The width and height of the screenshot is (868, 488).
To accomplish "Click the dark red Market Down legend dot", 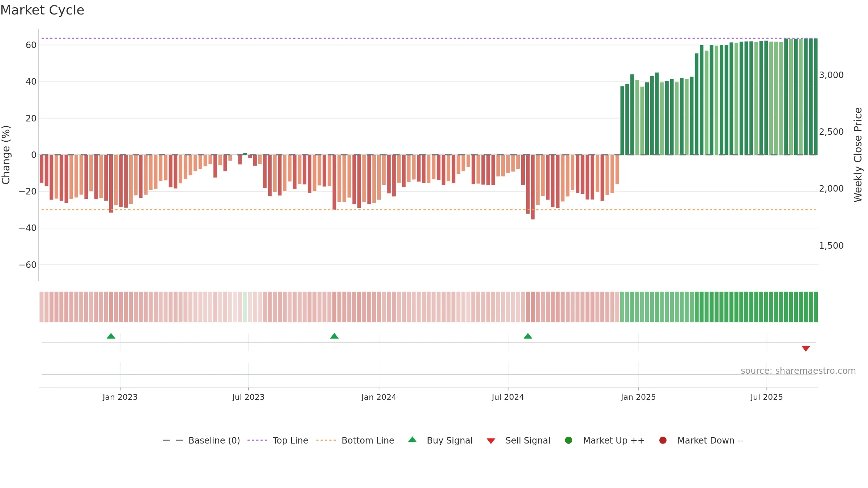I will [663, 440].
